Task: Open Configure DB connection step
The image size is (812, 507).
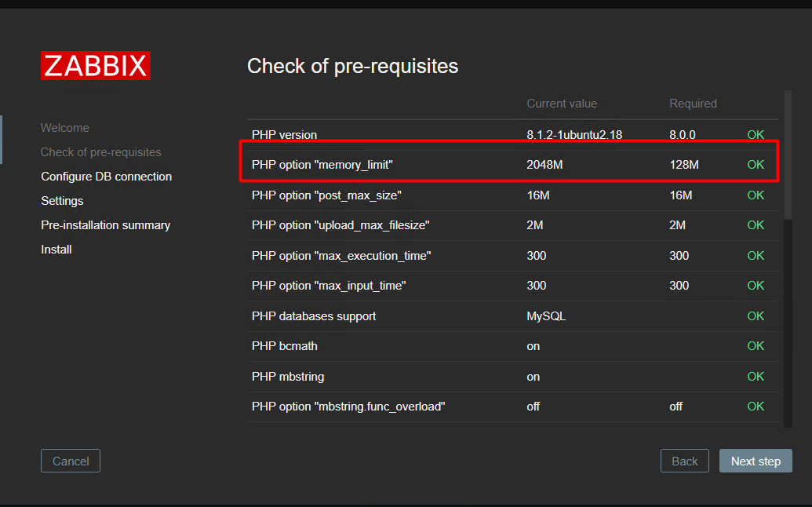Action: pyautogui.click(x=106, y=177)
